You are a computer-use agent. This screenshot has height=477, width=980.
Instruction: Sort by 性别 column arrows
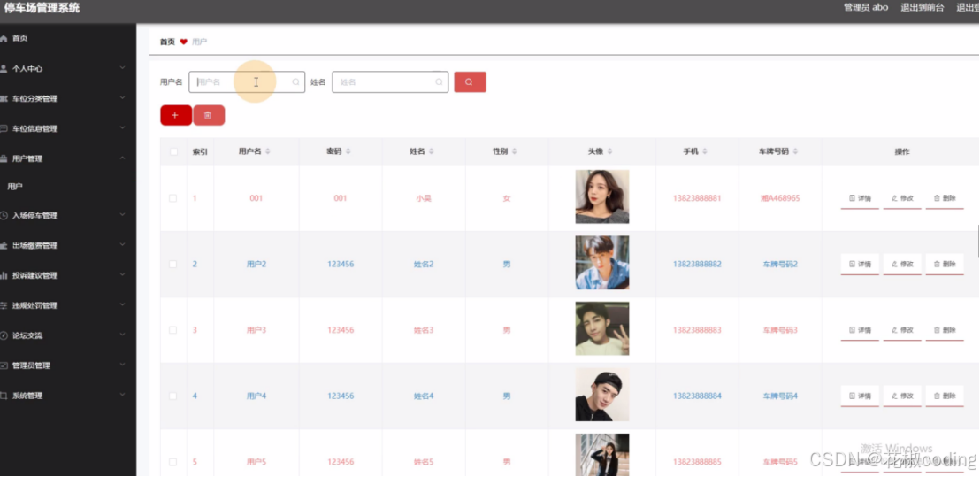click(514, 152)
